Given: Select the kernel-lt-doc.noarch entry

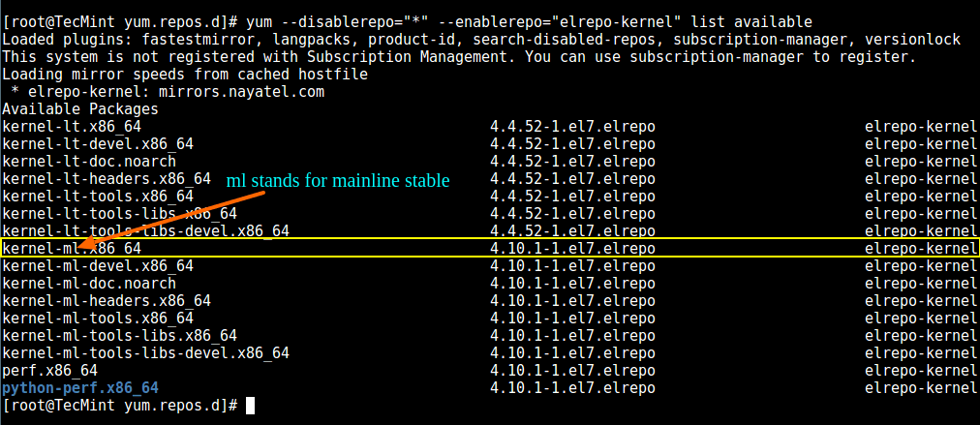Looking at the screenshot, I should click(x=89, y=162).
